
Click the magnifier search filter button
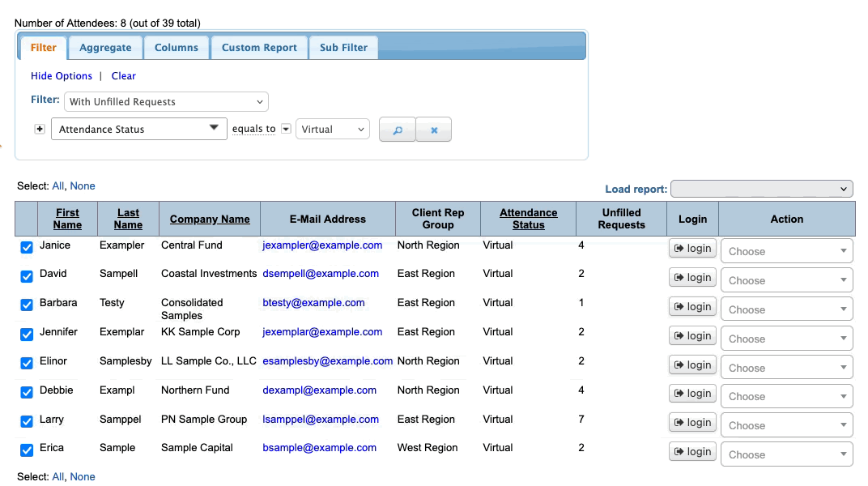[x=397, y=130]
